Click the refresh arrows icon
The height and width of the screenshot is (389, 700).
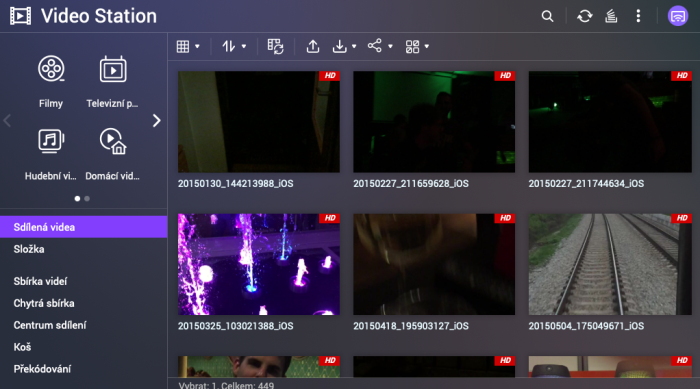tap(584, 17)
